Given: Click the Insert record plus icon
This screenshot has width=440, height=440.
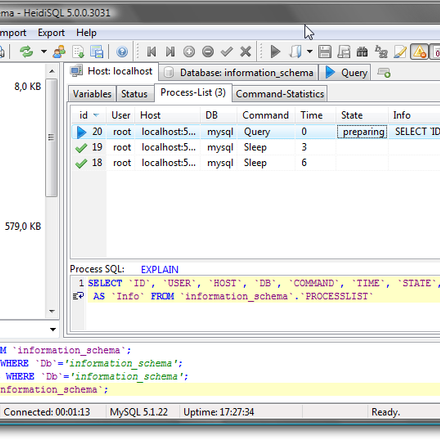Looking at the screenshot, I should coord(189,52).
